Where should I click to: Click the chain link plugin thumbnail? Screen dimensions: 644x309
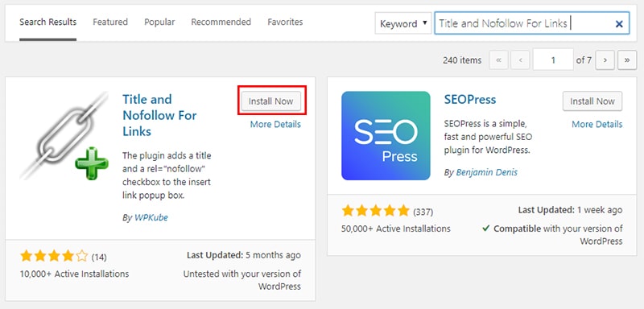tap(64, 136)
